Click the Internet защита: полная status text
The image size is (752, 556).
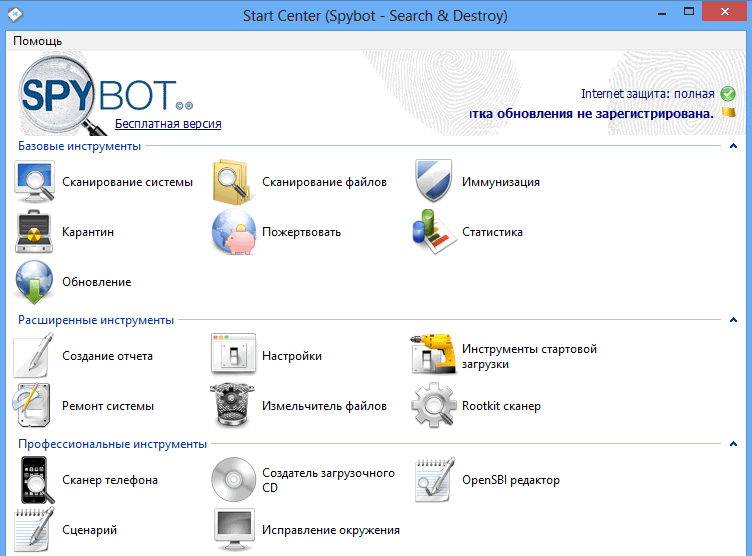[647, 94]
